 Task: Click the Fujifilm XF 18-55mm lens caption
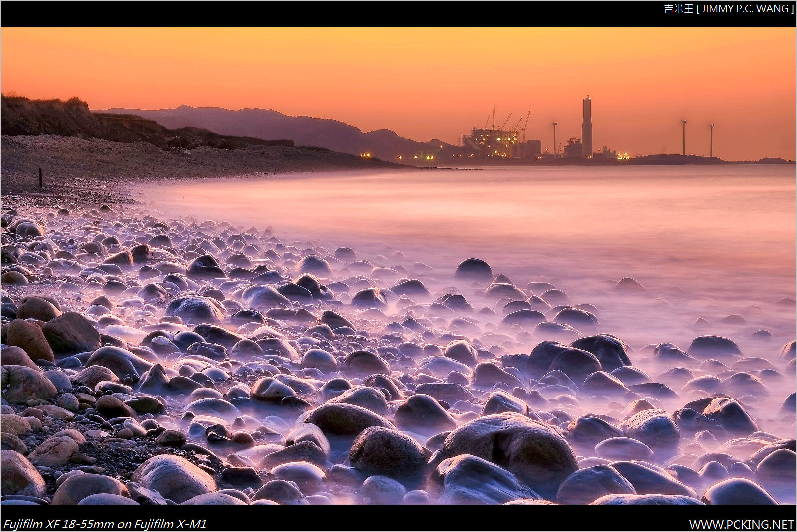point(104,524)
